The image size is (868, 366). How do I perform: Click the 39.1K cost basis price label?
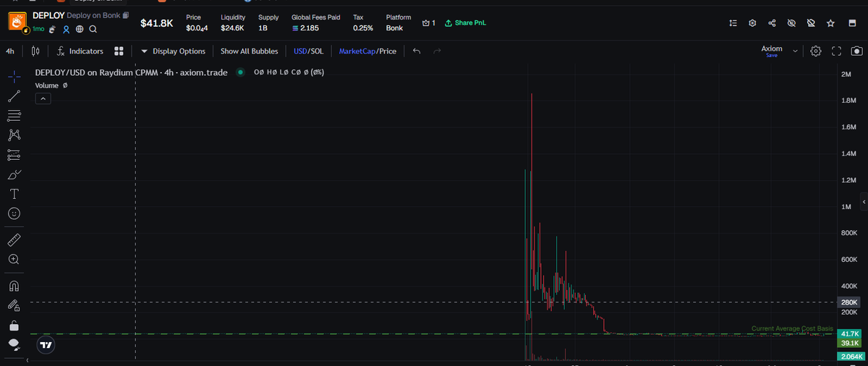[x=850, y=343]
